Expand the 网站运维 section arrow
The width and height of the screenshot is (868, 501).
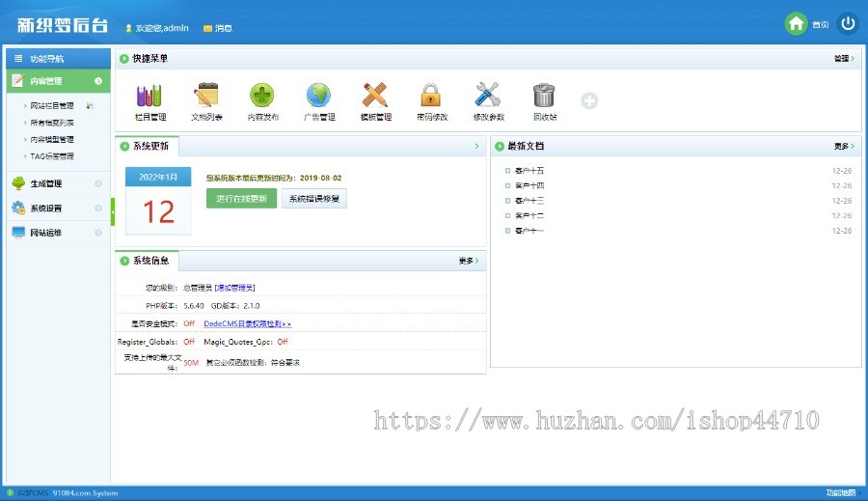coord(98,233)
